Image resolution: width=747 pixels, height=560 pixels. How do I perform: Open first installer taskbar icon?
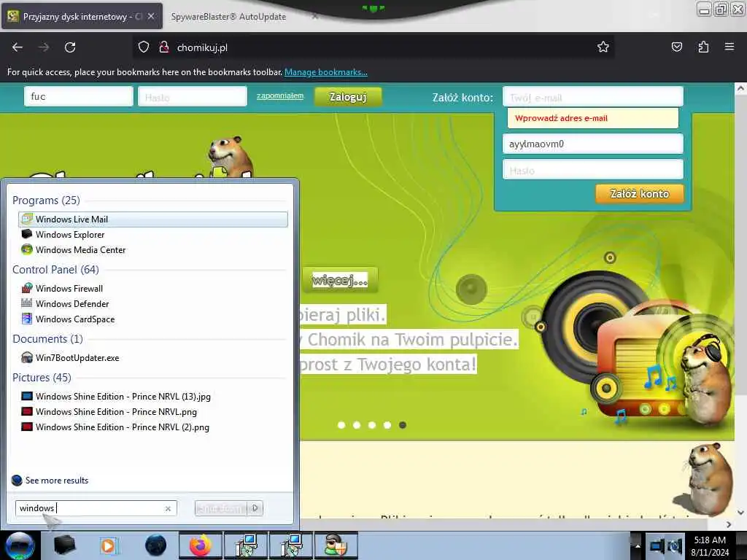(x=246, y=545)
